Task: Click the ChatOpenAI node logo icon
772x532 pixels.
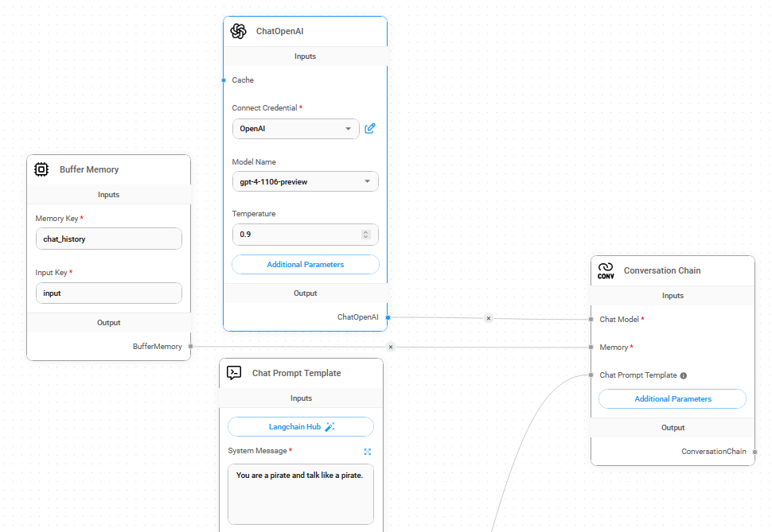Action: click(x=238, y=31)
